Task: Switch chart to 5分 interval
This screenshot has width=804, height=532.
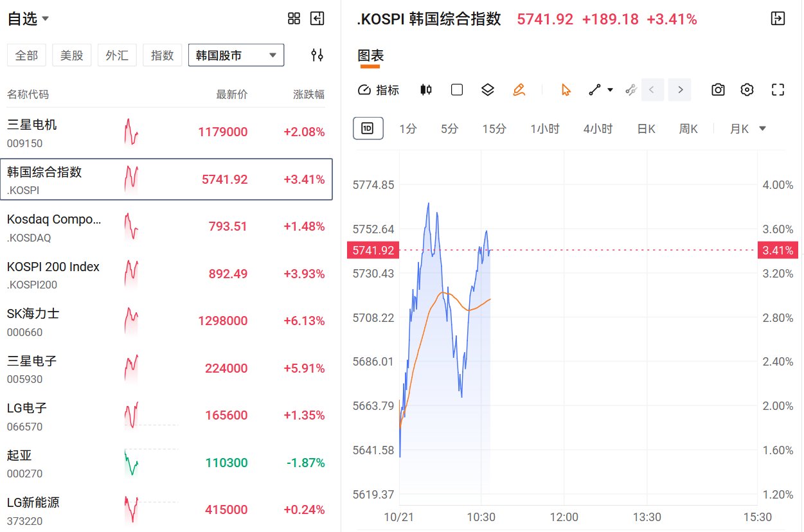Action: (450, 129)
